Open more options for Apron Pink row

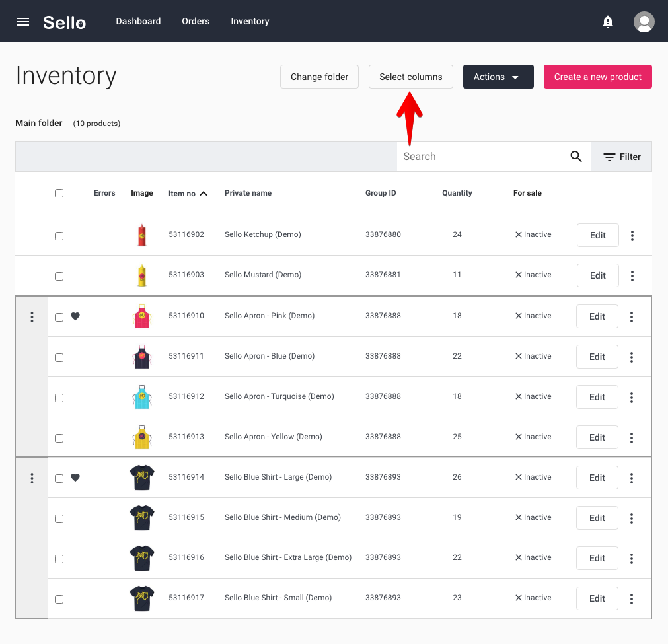click(632, 317)
